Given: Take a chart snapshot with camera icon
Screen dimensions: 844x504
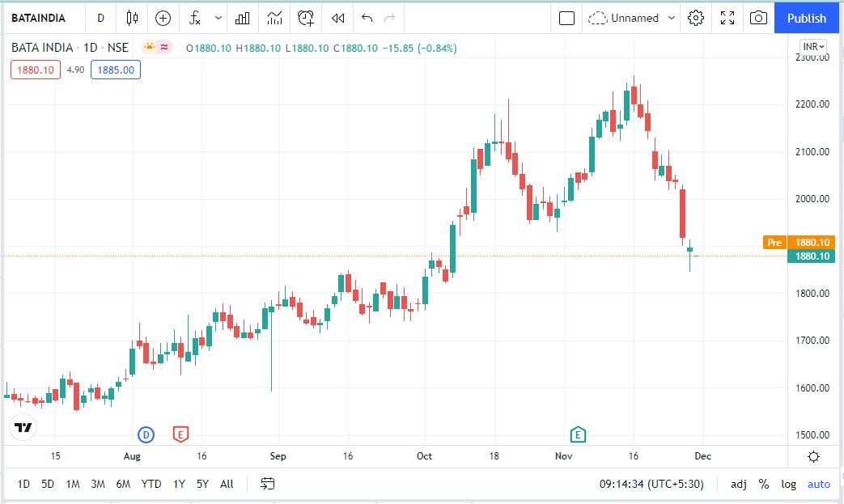Looking at the screenshot, I should [x=758, y=18].
